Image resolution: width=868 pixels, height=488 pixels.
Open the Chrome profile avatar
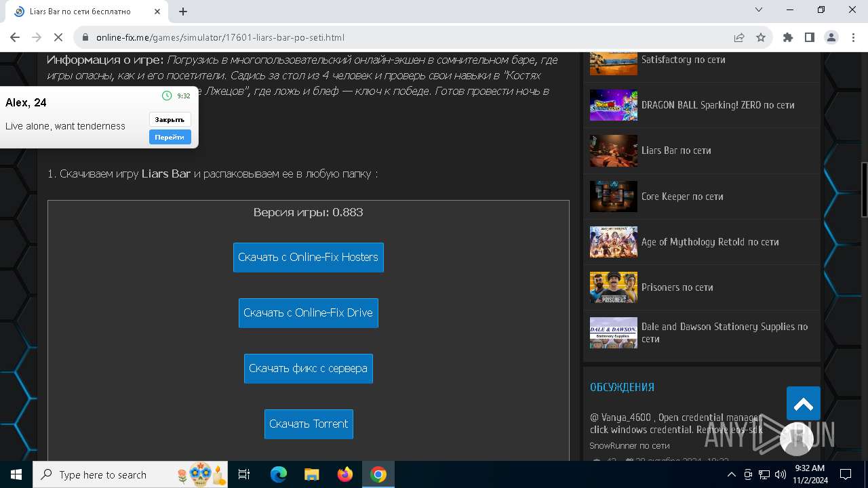click(831, 38)
